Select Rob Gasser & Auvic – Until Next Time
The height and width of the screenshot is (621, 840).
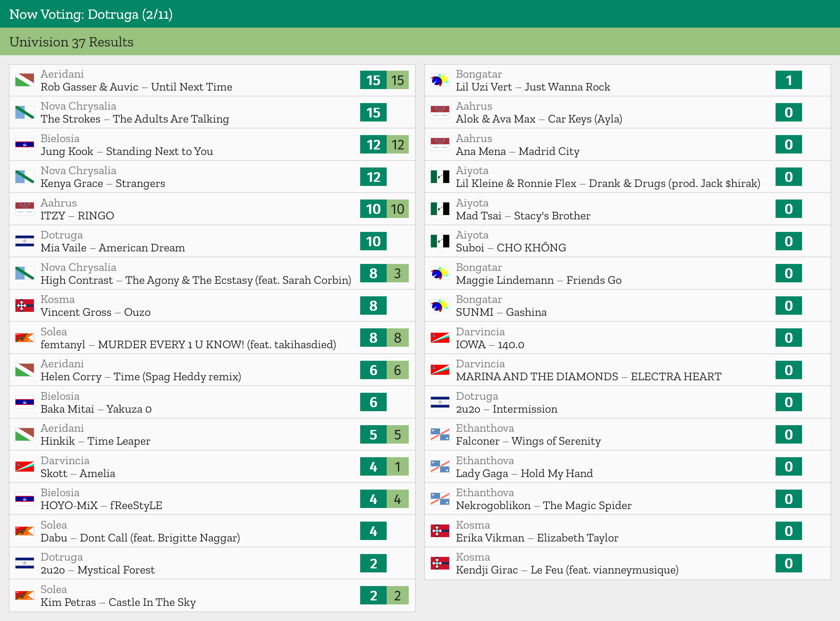click(x=212, y=80)
